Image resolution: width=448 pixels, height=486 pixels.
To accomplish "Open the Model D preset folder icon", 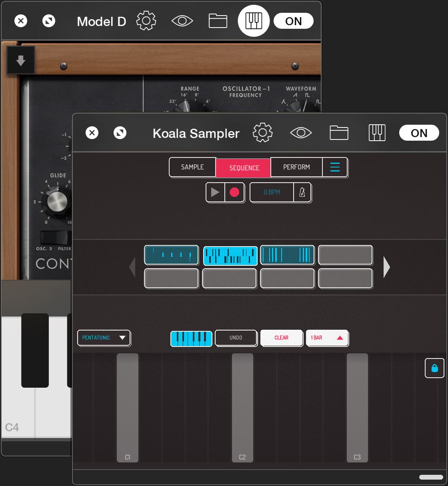I will pos(218,21).
